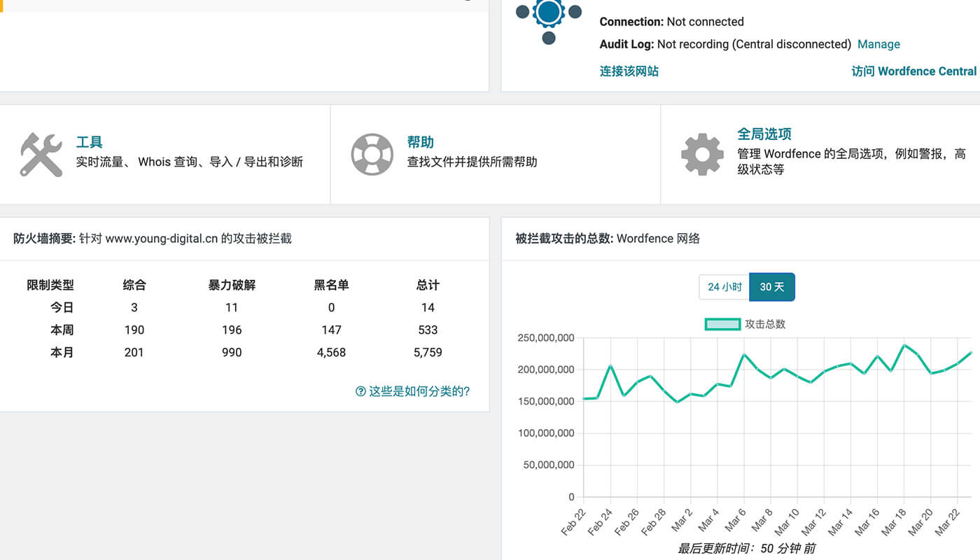Click the 本月 row label

click(x=62, y=352)
